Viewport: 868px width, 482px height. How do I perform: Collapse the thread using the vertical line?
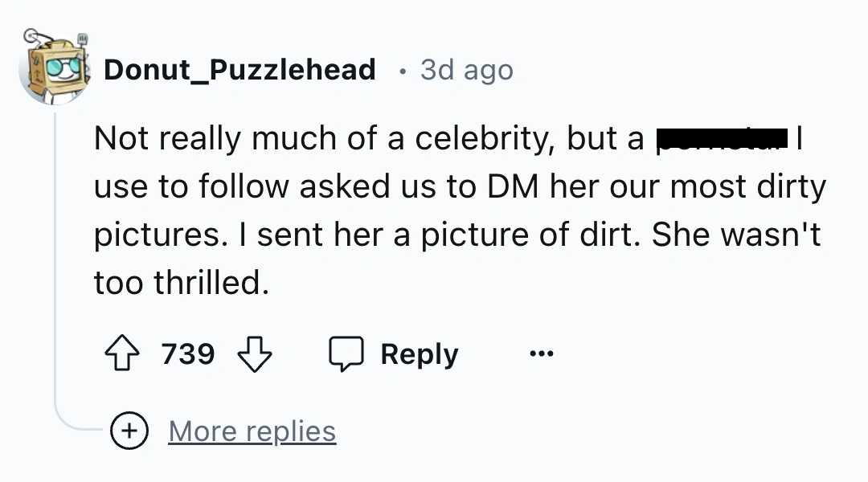click(x=55, y=257)
